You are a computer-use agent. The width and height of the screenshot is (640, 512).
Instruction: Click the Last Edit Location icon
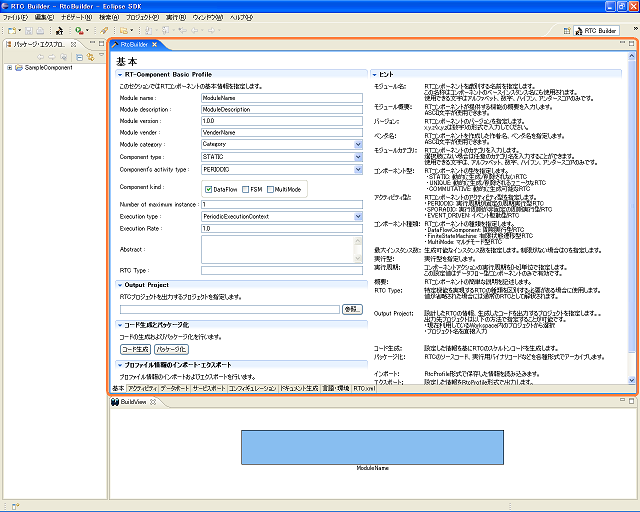click(182, 31)
